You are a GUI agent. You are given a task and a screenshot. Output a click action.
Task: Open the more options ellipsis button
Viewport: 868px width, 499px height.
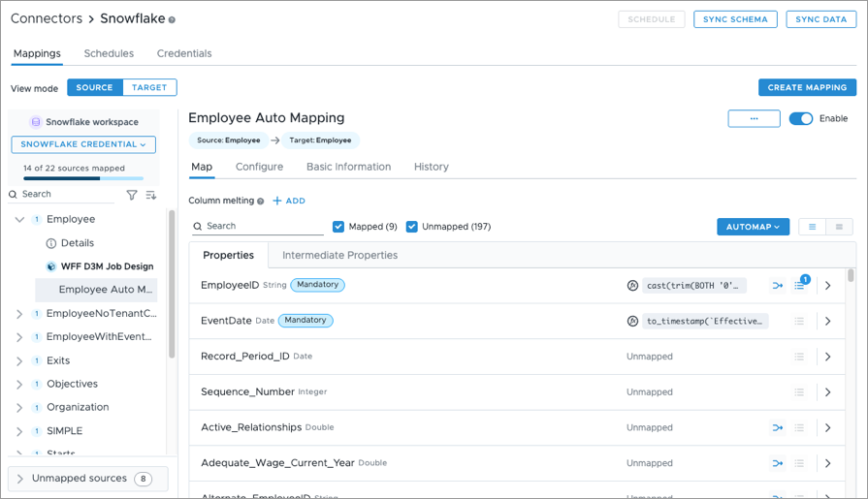[x=754, y=118]
